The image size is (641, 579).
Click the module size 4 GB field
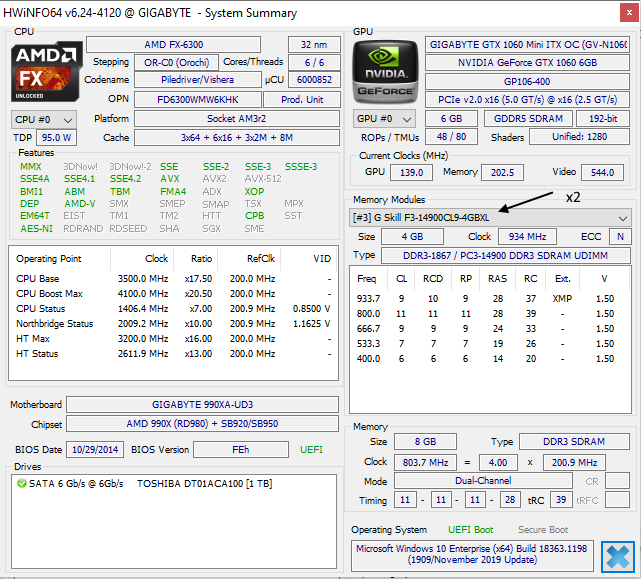(x=412, y=237)
